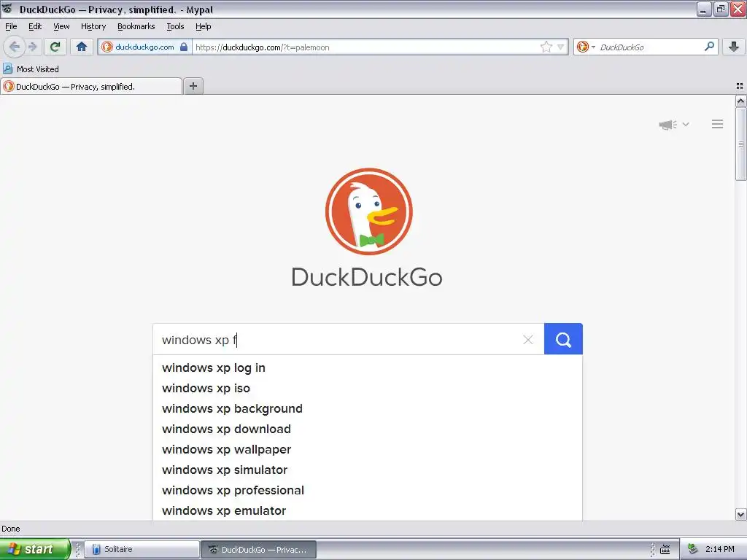Screen dimensions: 747x560
Task: Clear the search text with the X icon
Action: tap(528, 340)
